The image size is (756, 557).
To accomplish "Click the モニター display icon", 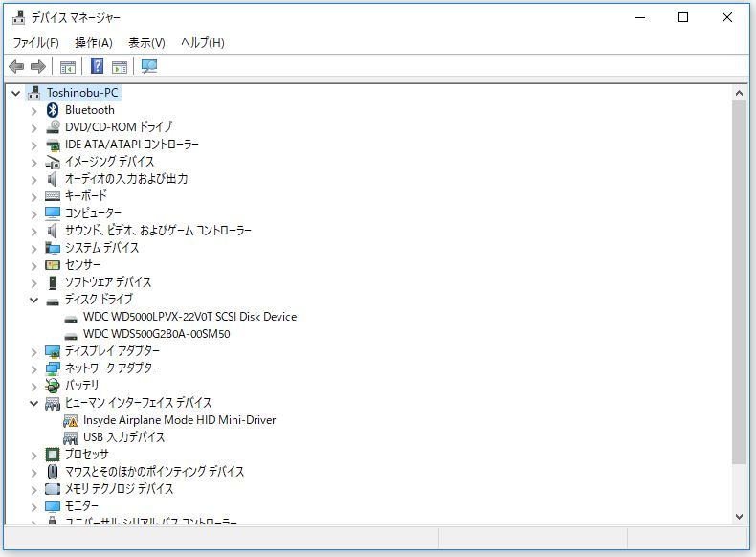I will (53, 506).
